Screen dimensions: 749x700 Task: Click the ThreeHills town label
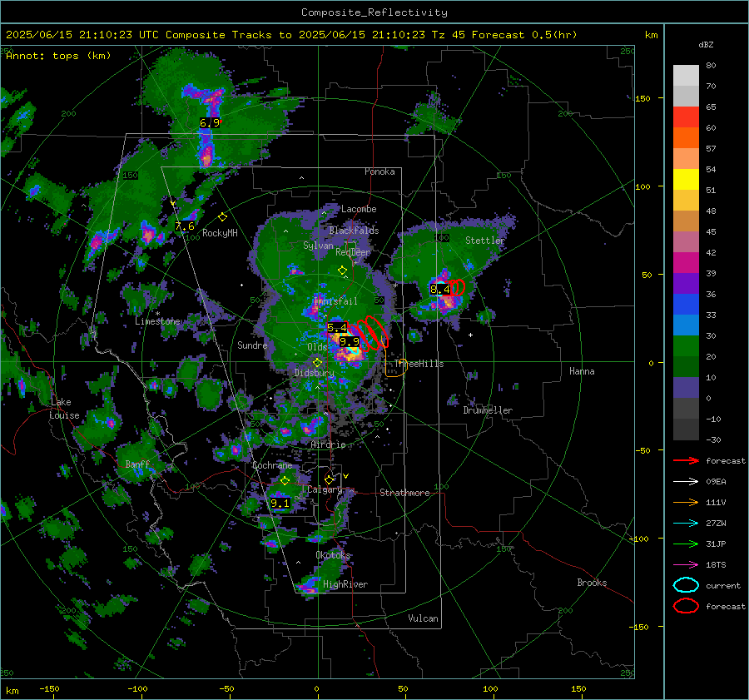pyautogui.click(x=419, y=364)
